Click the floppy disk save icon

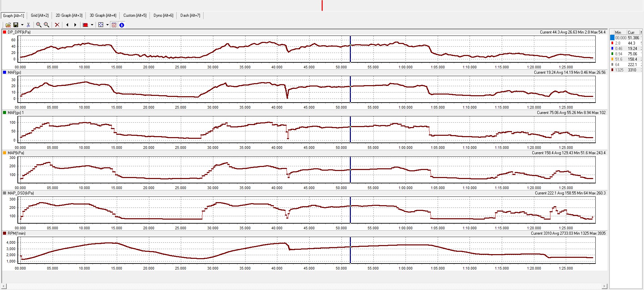click(x=15, y=25)
